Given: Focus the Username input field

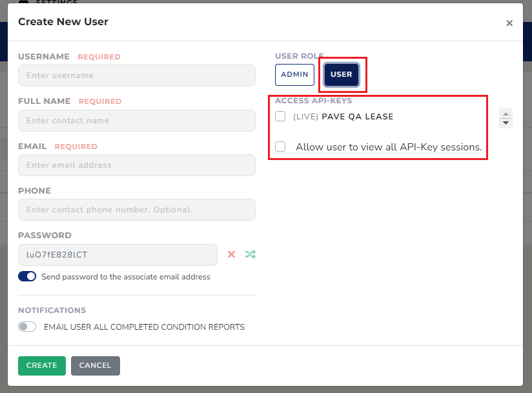Looking at the screenshot, I should (137, 76).
